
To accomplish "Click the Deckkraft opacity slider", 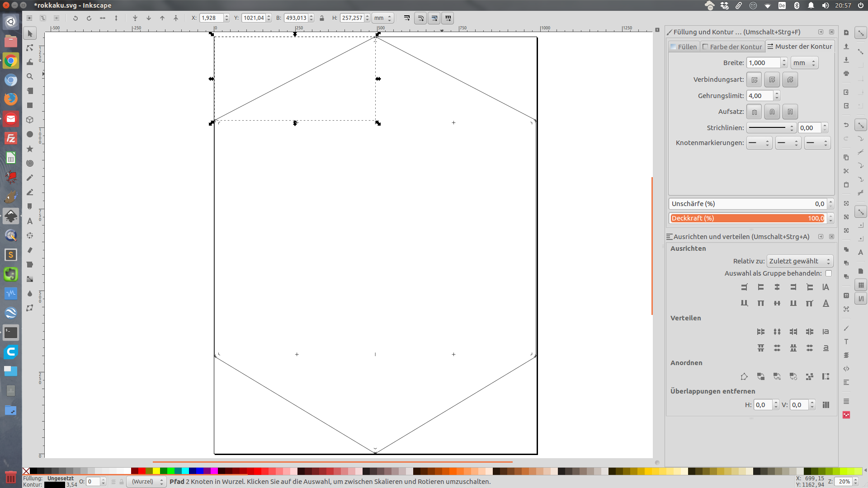I will [x=748, y=218].
